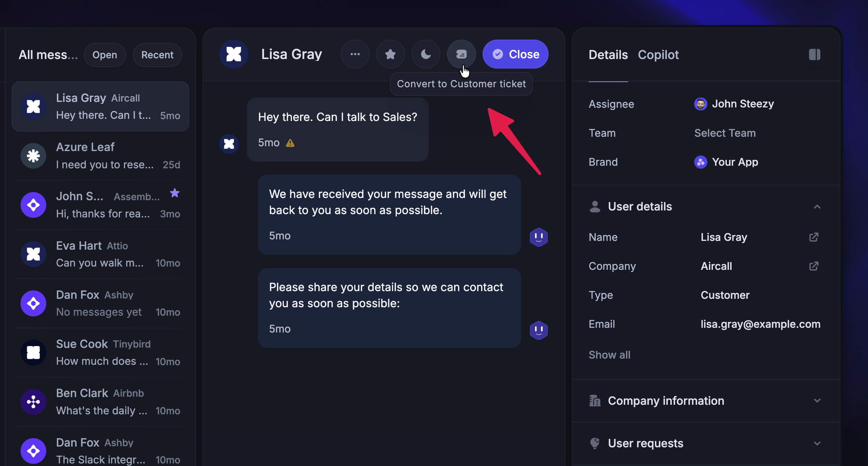Viewport: 868px width, 466px height.
Task: Click bot avatar beside 'We have received' message
Action: click(x=539, y=237)
